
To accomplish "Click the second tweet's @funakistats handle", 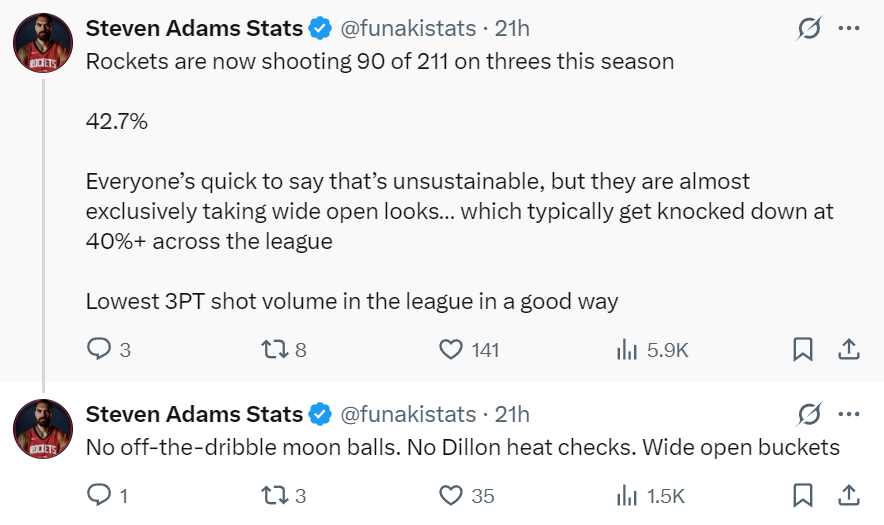I will (x=408, y=414).
